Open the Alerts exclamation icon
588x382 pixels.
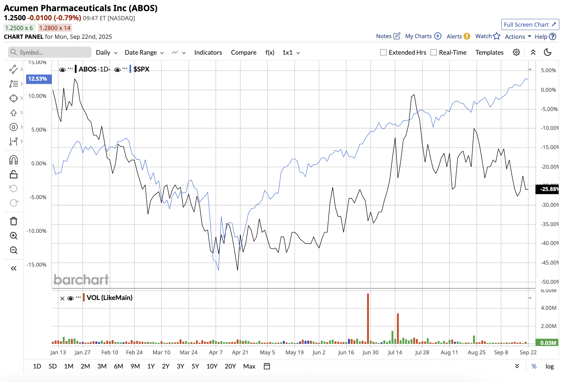467,36
